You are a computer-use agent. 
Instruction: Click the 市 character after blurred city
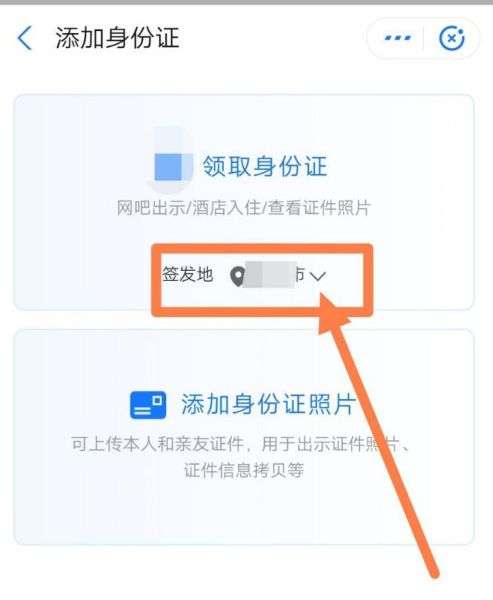[300, 275]
